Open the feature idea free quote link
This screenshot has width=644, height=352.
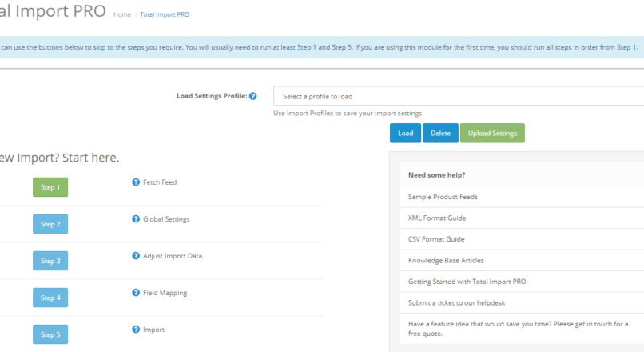click(x=519, y=329)
